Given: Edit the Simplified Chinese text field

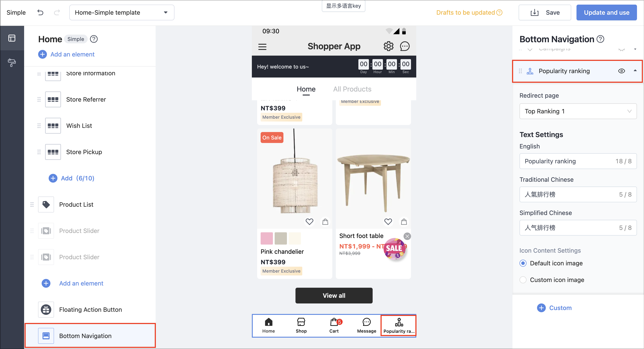Looking at the screenshot, I should 578,228.
